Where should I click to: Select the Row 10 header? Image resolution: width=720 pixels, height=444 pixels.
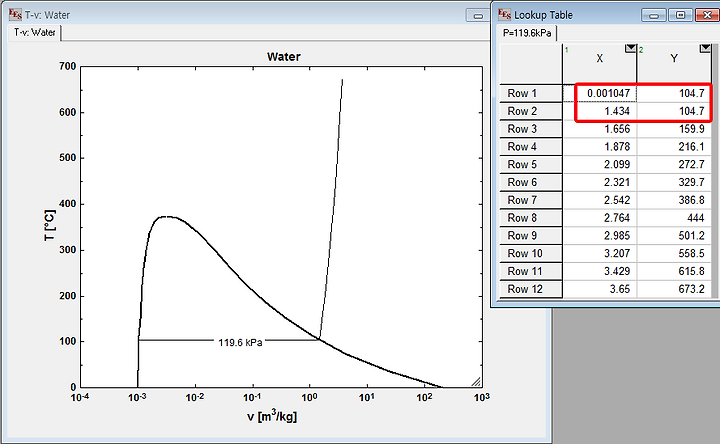[x=531, y=253]
